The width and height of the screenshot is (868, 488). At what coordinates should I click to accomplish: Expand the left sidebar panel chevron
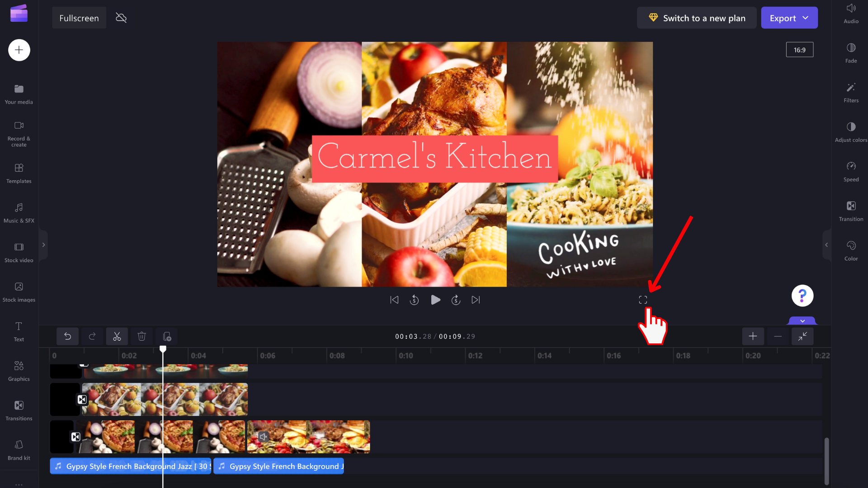click(43, 245)
